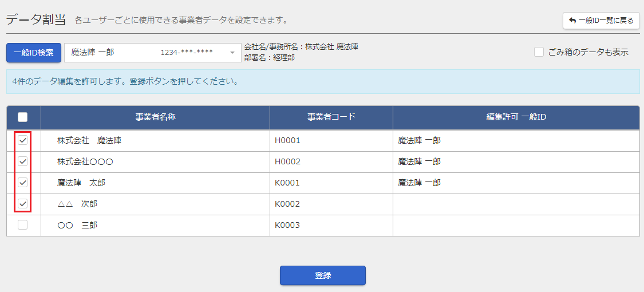Click the 編集許可 一般ID column header
Viewport: 644px width, 292px height.
[x=516, y=117]
